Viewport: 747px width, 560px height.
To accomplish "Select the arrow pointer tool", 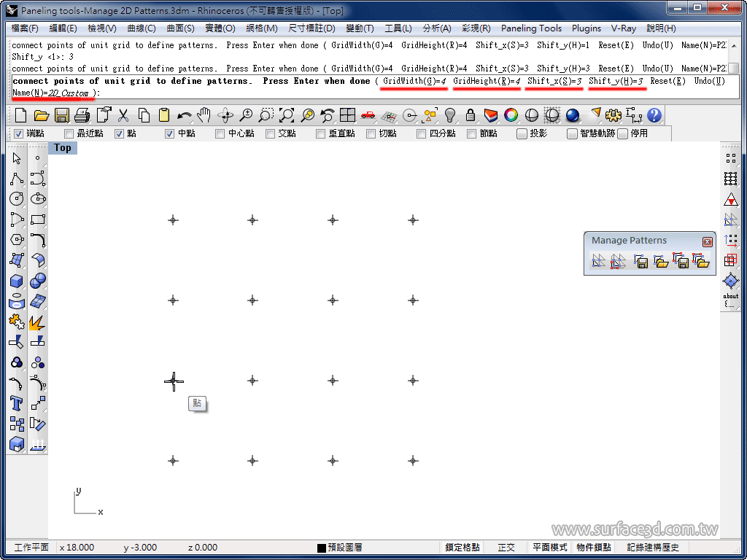I will 17,158.
